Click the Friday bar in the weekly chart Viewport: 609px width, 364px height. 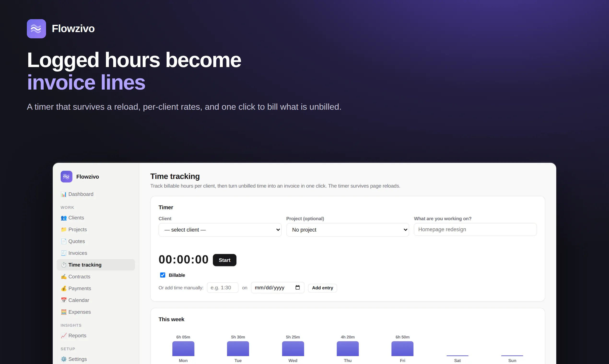[403, 348]
